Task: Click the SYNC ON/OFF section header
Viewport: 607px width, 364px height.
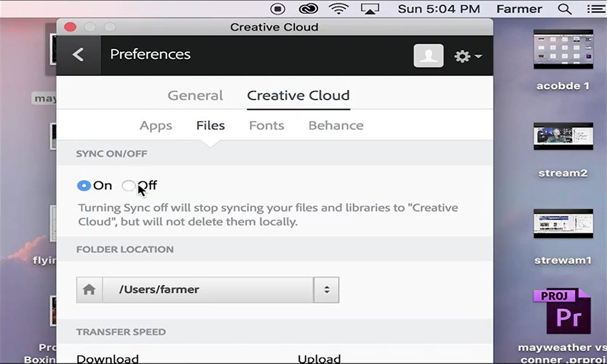Action: point(112,153)
